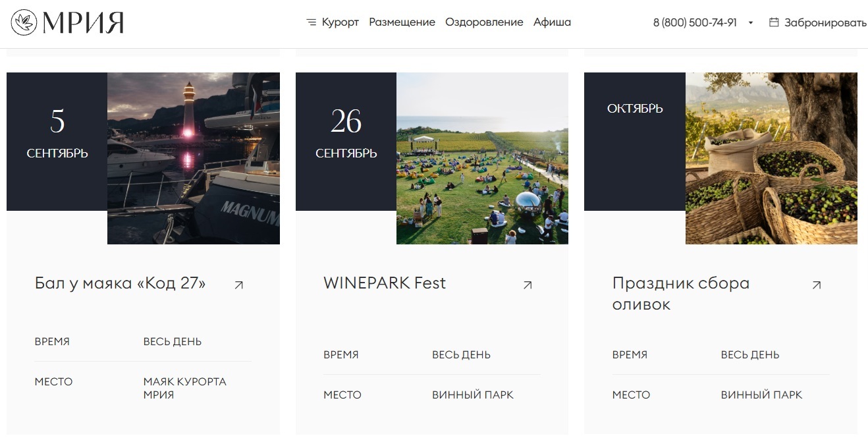
Task: Click ВЕСЬ ДЕНЬ under Бал у маяка
Action: [x=173, y=342]
